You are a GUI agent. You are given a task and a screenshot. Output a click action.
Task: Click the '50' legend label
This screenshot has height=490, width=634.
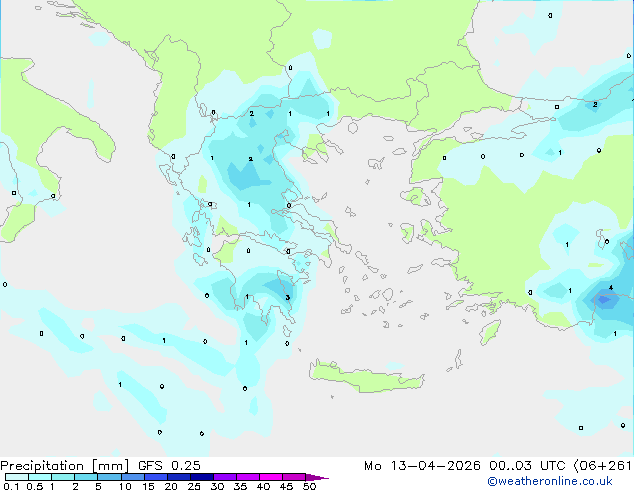309,486
